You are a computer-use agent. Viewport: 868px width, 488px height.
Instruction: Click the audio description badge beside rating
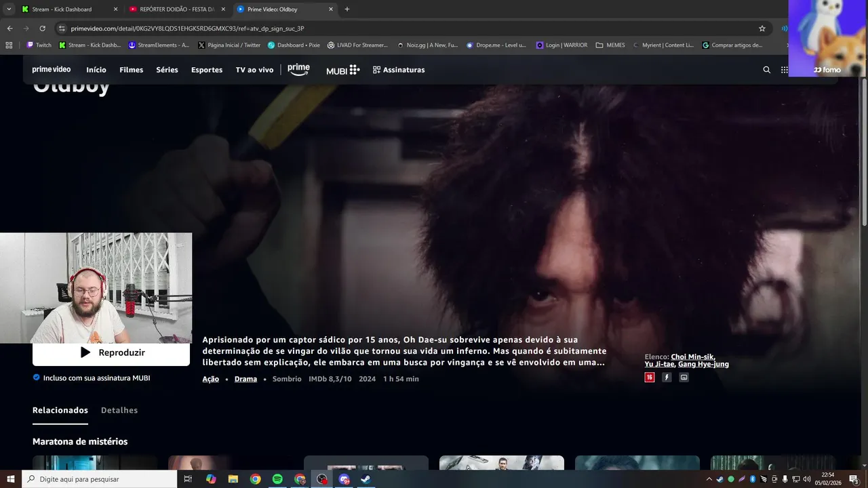pyautogui.click(x=667, y=378)
